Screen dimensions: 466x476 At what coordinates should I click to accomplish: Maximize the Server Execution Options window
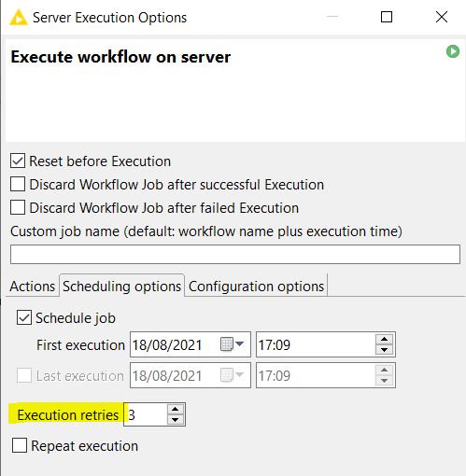click(x=387, y=17)
